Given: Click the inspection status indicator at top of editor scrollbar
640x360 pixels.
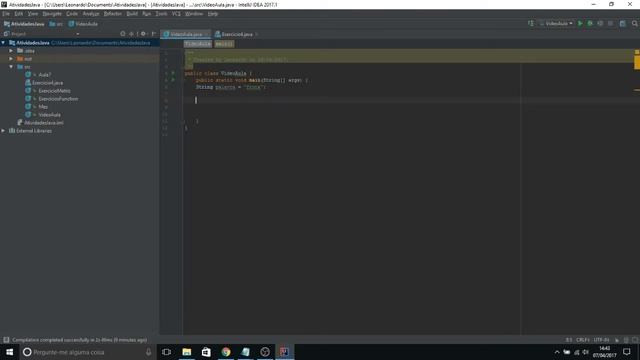Looking at the screenshot, I should (x=637, y=52).
